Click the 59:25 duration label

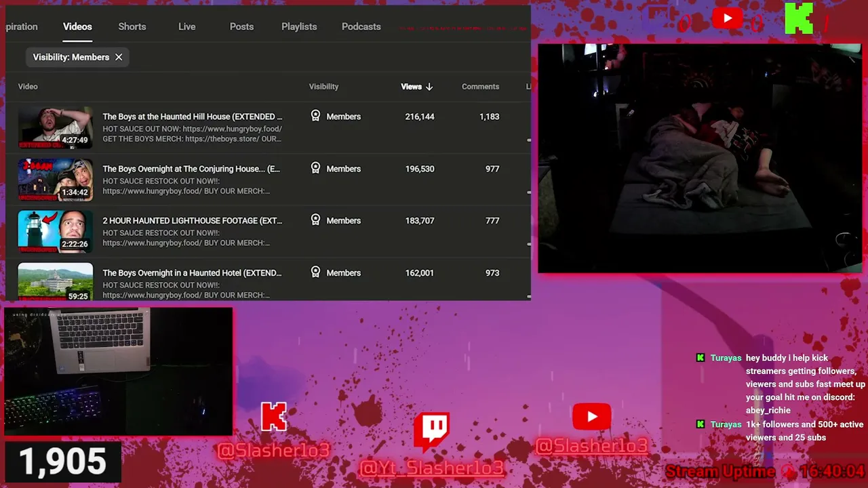click(x=78, y=296)
